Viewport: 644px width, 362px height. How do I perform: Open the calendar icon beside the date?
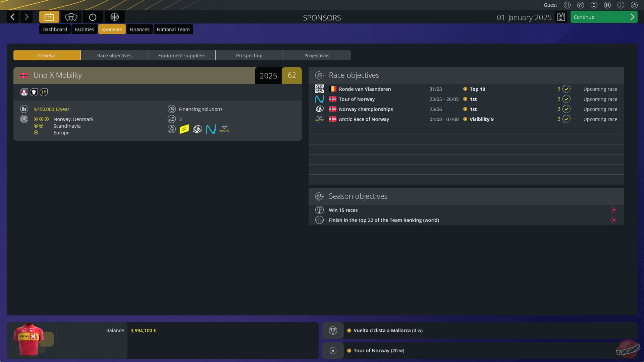(x=561, y=17)
